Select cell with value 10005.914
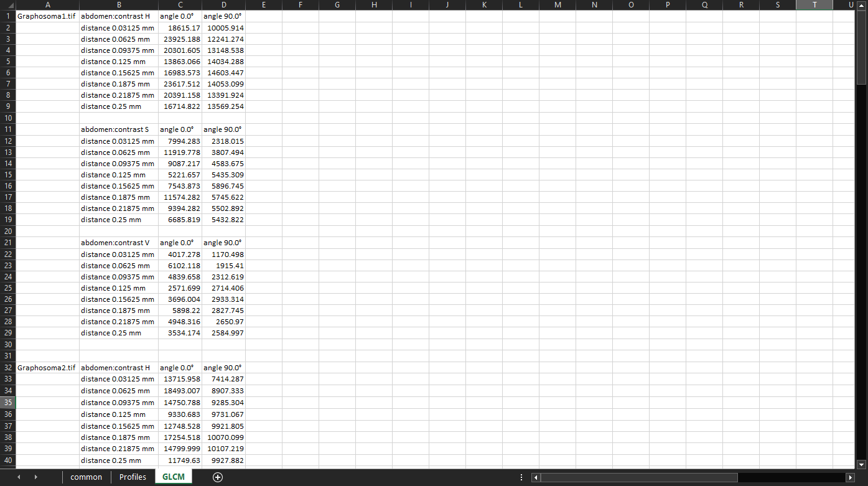This screenshot has width=868, height=486. tap(223, 28)
